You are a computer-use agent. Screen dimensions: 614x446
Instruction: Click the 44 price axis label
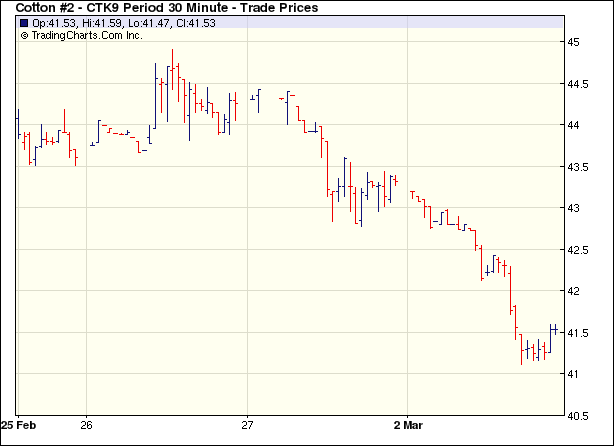(x=575, y=125)
